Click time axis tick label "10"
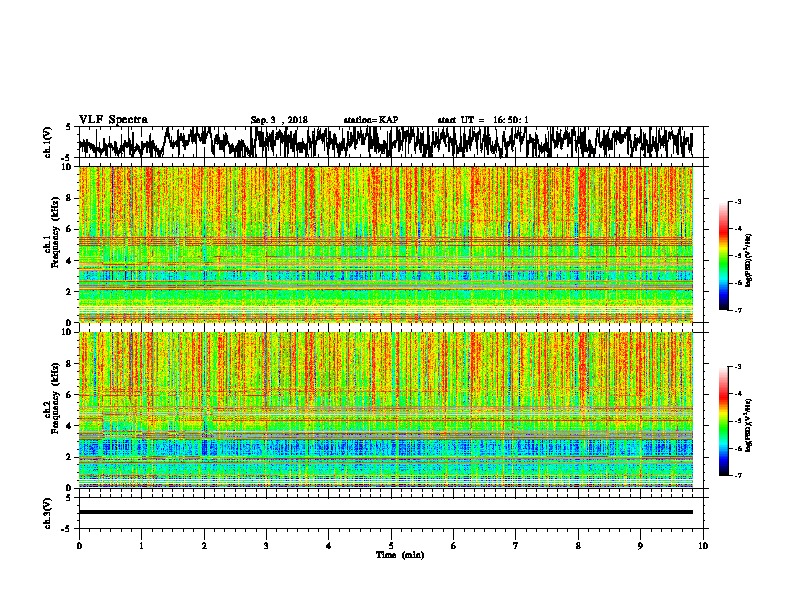 (703, 546)
